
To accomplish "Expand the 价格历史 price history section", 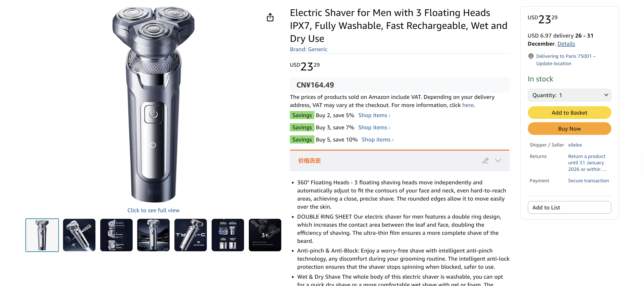I will click(x=498, y=161).
